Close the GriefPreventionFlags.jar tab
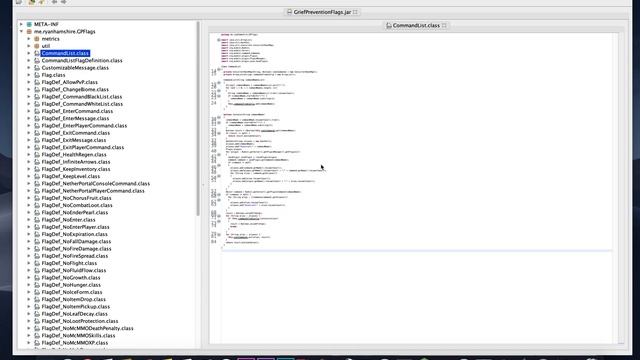The width and height of the screenshot is (640, 360). pyautogui.click(x=355, y=12)
